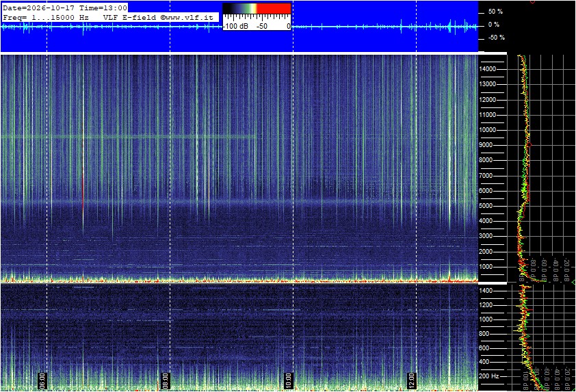The image size is (576, 392).
Task: Click the 9000 frequency axis label
Action: [x=486, y=145]
